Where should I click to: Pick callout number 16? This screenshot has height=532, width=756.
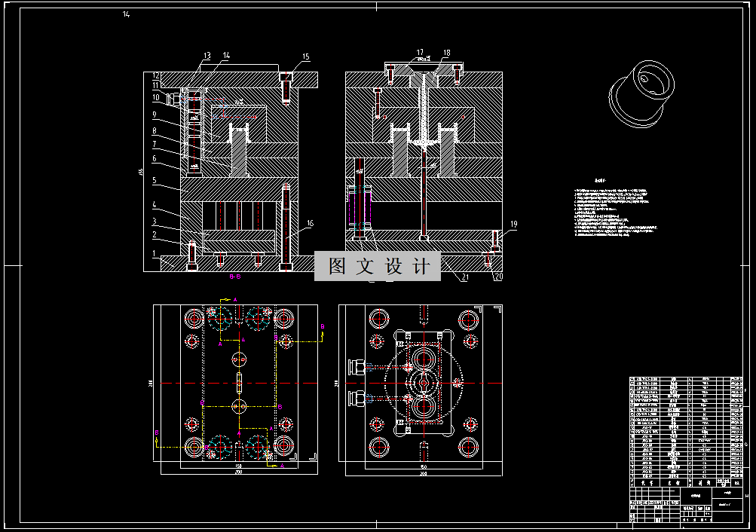click(x=310, y=223)
